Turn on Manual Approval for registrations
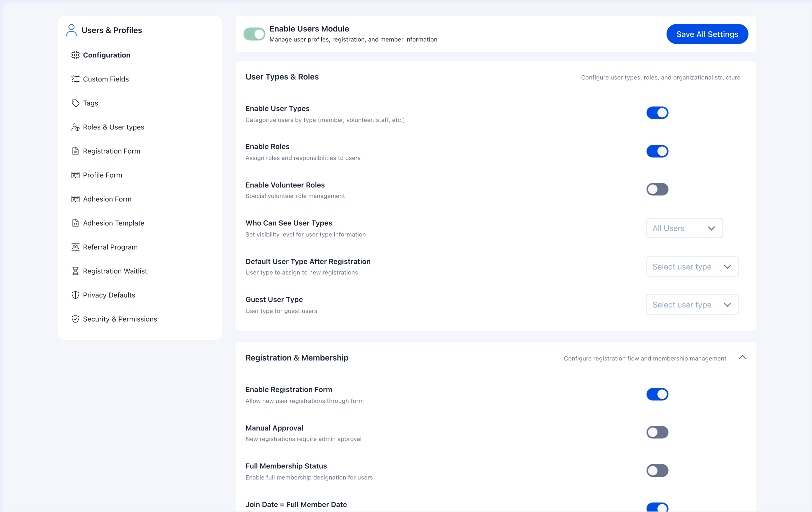The image size is (812, 512). [x=657, y=432]
